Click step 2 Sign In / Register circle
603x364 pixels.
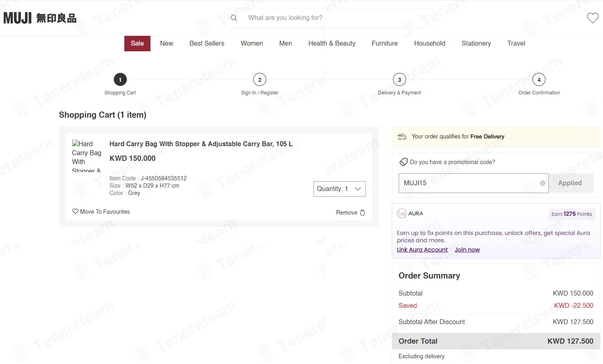[260, 80]
